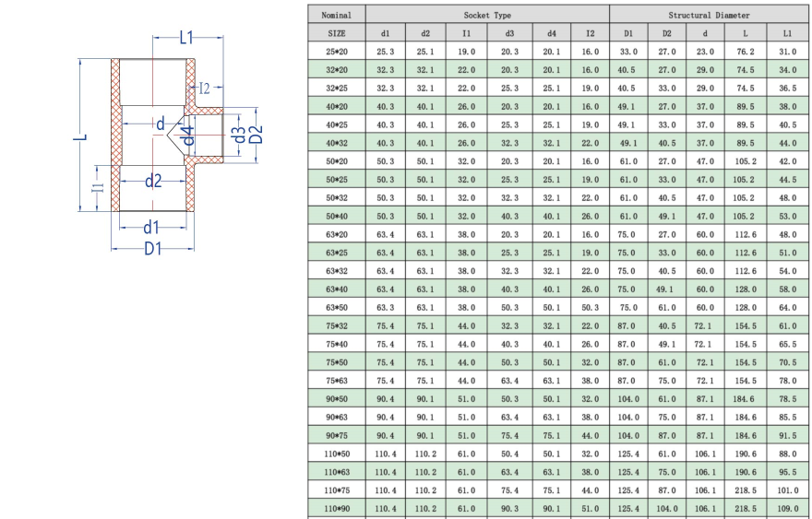Click the 90*75 size row label
The image size is (812, 519).
[x=336, y=435]
